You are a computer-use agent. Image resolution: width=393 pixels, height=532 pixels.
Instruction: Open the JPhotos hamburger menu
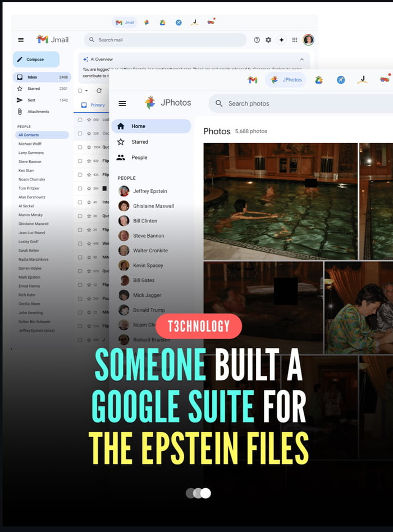coord(122,103)
